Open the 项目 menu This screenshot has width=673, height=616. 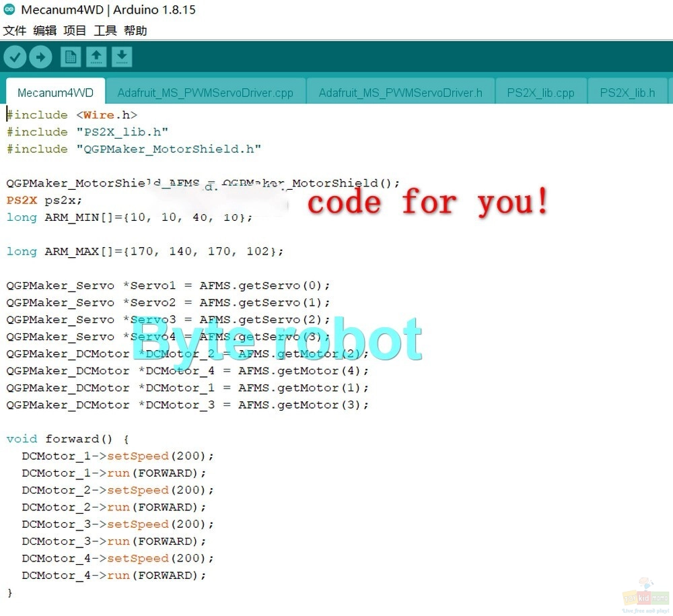click(x=75, y=30)
